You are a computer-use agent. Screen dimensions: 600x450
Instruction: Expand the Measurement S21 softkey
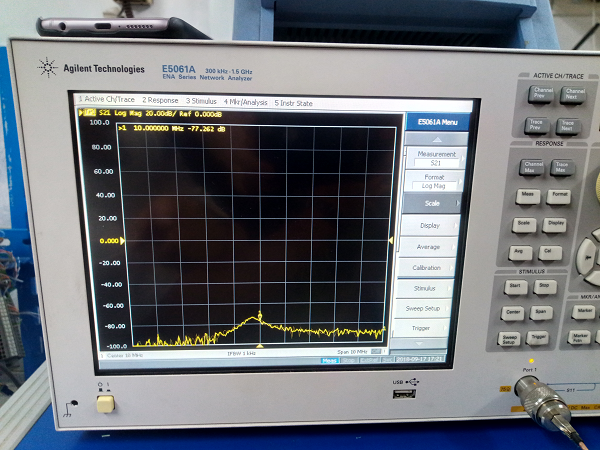click(436, 158)
